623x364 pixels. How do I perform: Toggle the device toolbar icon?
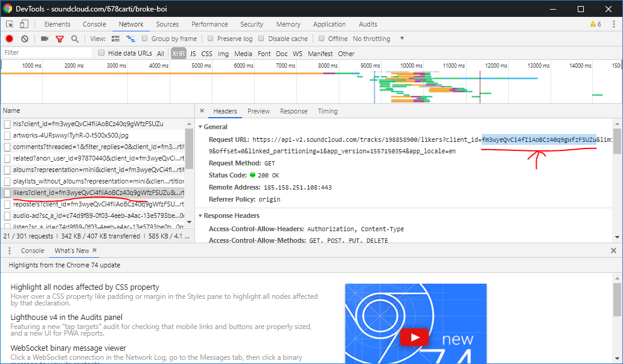tap(24, 24)
